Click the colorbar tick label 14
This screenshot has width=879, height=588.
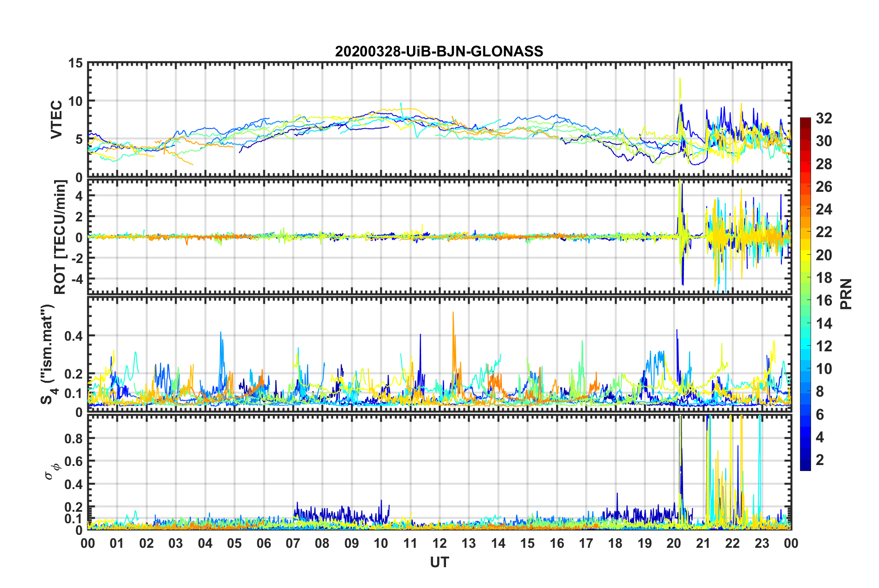[824, 324]
